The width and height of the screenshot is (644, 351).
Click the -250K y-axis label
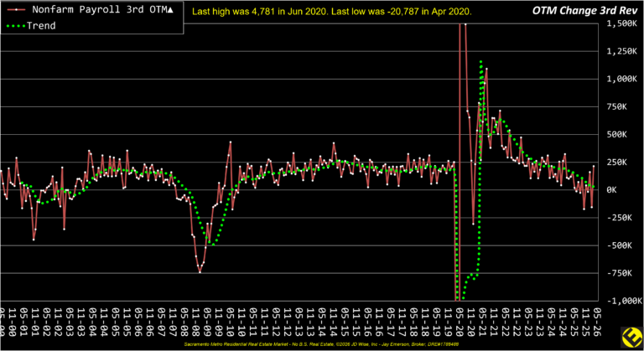point(619,218)
